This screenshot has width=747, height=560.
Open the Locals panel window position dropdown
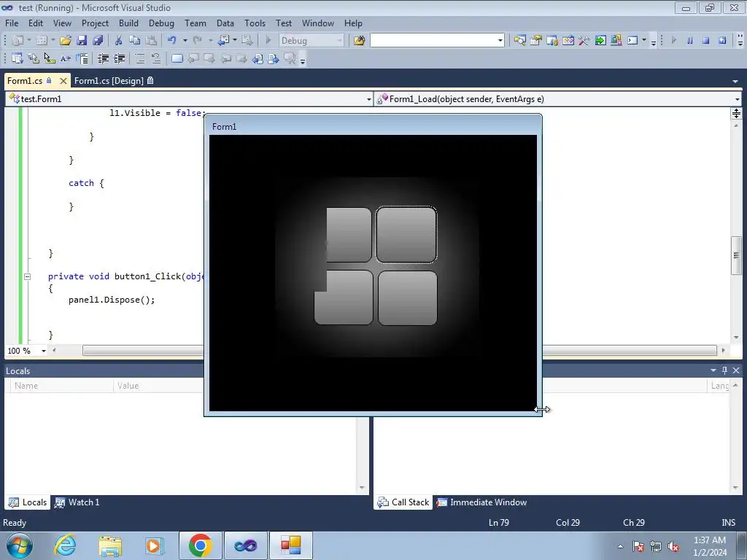pyautogui.click(x=713, y=370)
